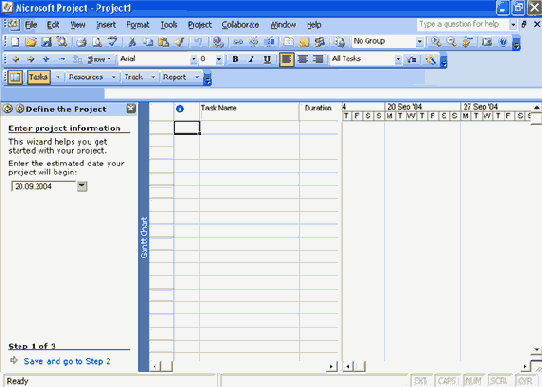The width and height of the screenshot is (542, 387).
Task: Paste from clipboard icon
Action: coord(163,42)
